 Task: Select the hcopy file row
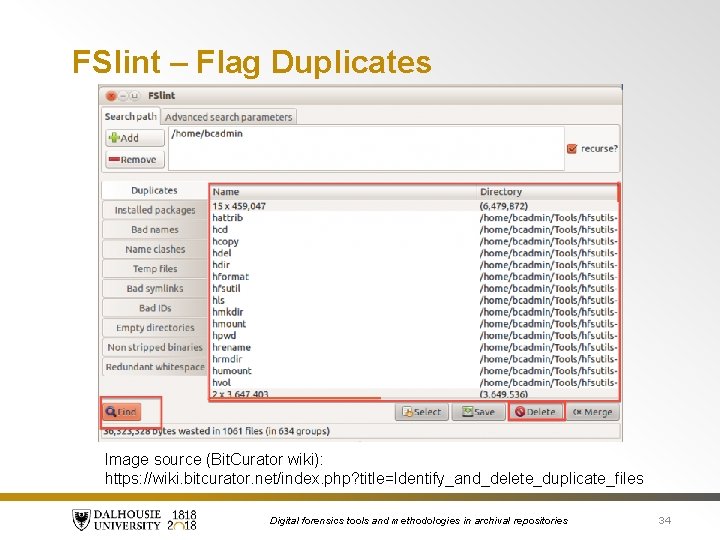pos(414,242)
